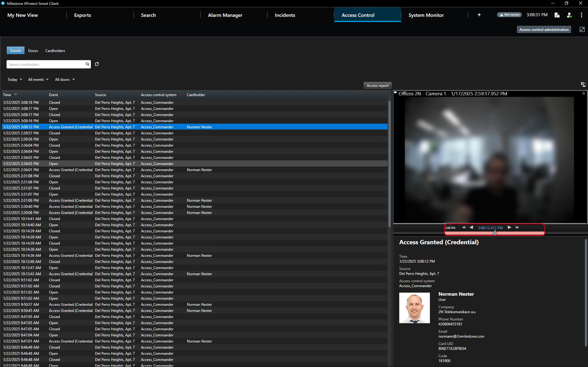
Task: Restore down the Smart Client window
Action: point(567,3)
